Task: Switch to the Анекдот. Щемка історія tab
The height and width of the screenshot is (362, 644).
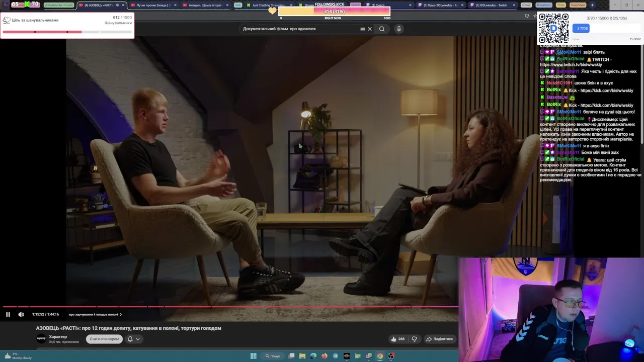Action: tap(205, 5)
